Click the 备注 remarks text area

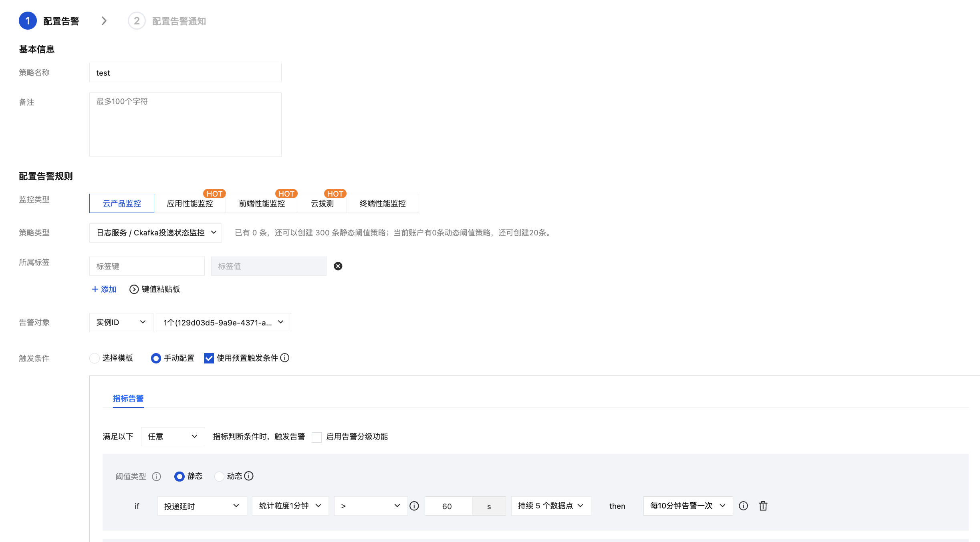click(x=185, y=124)
